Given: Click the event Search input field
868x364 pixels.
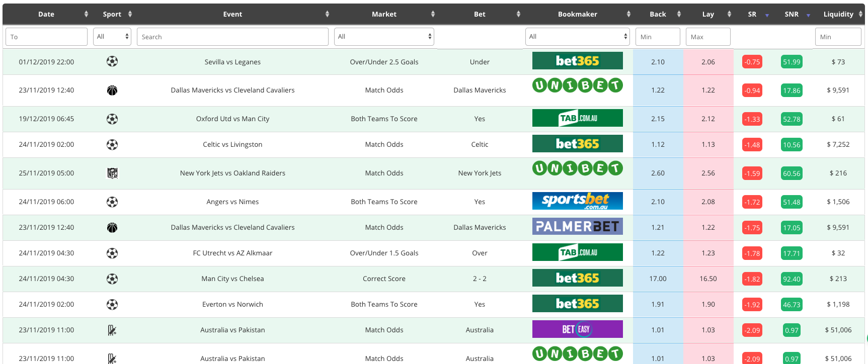Looking at the screenshot, I should click(232, 37).
